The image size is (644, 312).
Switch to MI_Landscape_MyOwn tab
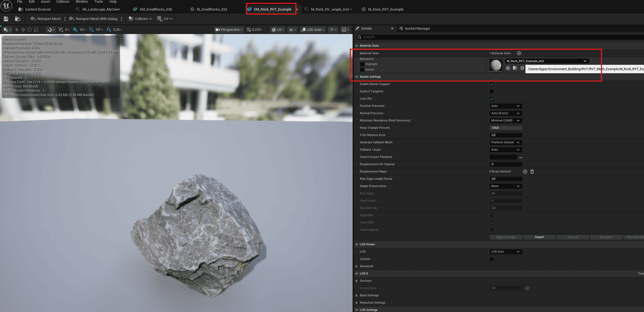pos(98,9)
